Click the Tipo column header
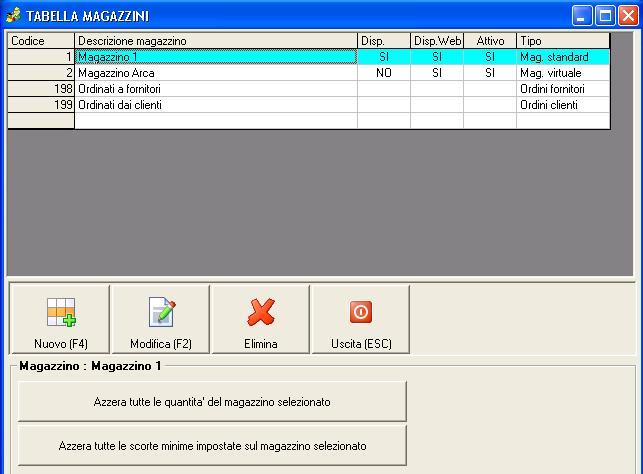The width and height of the screenshot is (643, 474). click(563, 41)
